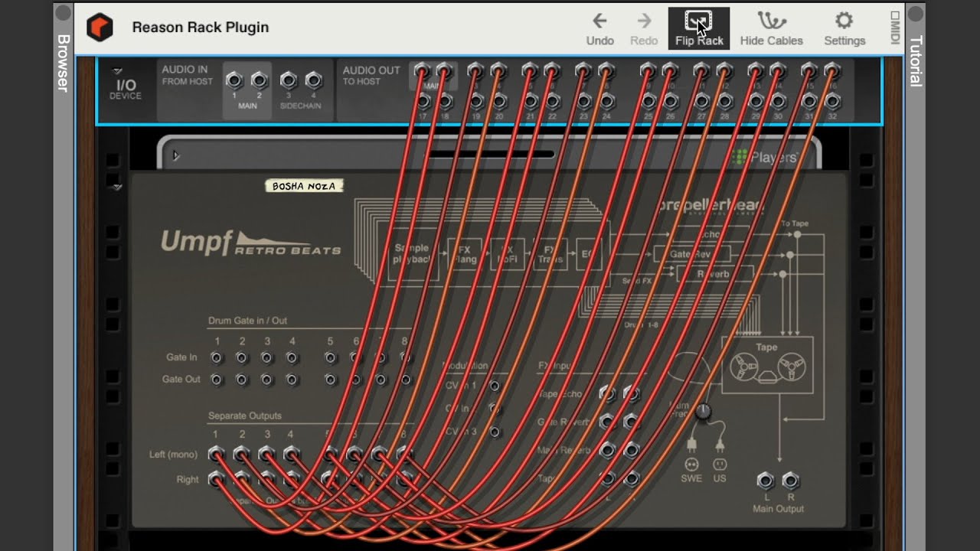Click Gate In jack 3
980x551 pixels.
pos(267,357)
